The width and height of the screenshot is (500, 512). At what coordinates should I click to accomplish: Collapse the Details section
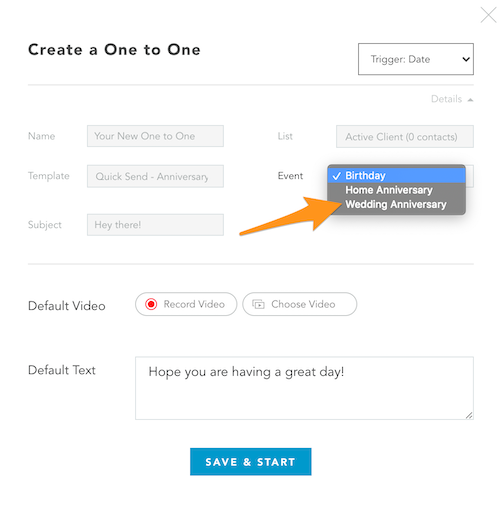click(x=452, y=99)
